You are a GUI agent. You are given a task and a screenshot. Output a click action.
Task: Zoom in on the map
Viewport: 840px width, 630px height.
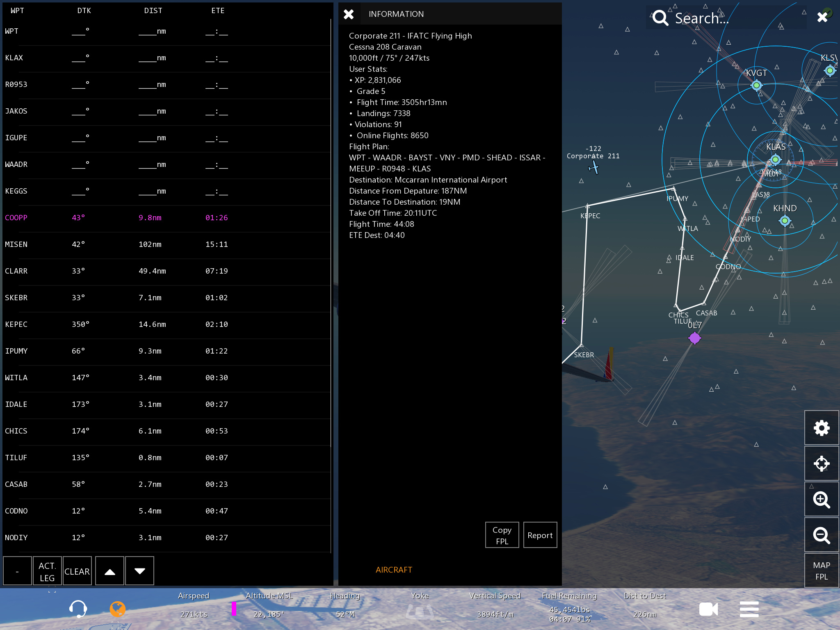click(821, 500)
